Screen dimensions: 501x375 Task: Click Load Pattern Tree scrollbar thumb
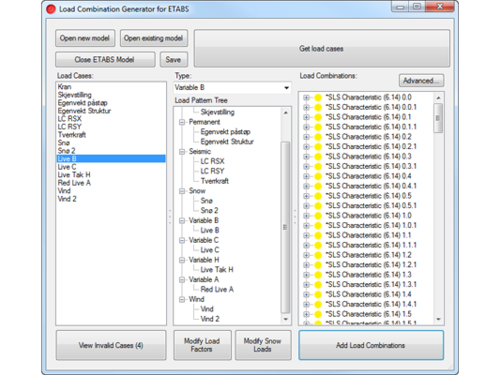click(x=285, y=227)
